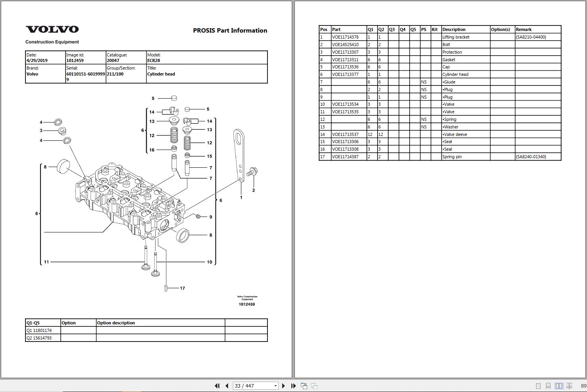Click the go to previous view icon
Image resolution: width=587 pixels, height=392 pixels.
coord(304,386)
